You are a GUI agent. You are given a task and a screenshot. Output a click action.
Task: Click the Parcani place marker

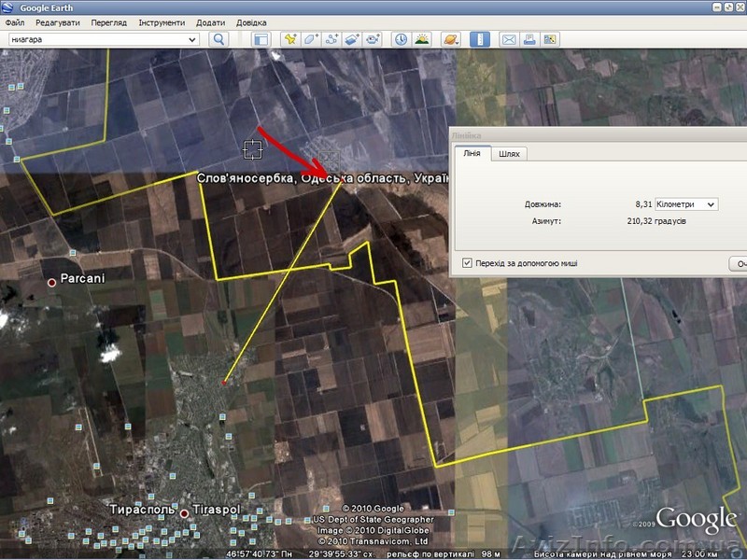point(52,282)
